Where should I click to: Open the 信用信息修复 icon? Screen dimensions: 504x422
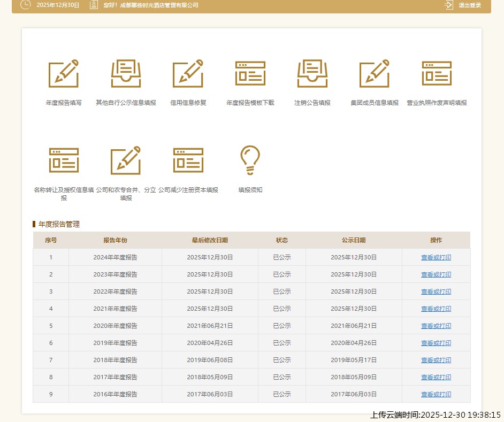click(x=188, y=74)
